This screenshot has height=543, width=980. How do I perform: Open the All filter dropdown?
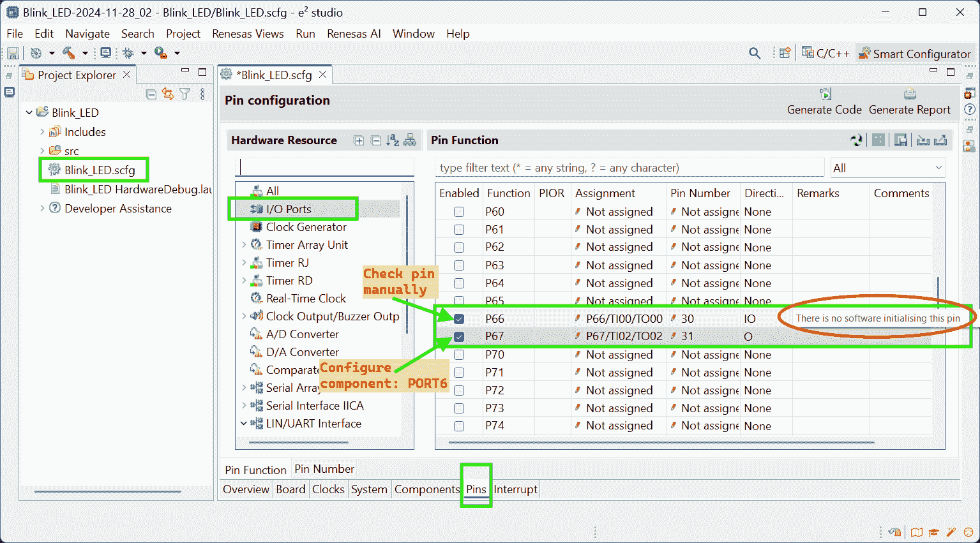coord(886,168)
